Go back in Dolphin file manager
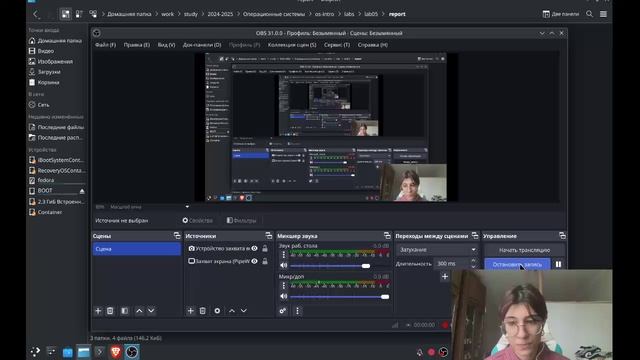This screenshot has width=640, height=360. click(36, 14)
